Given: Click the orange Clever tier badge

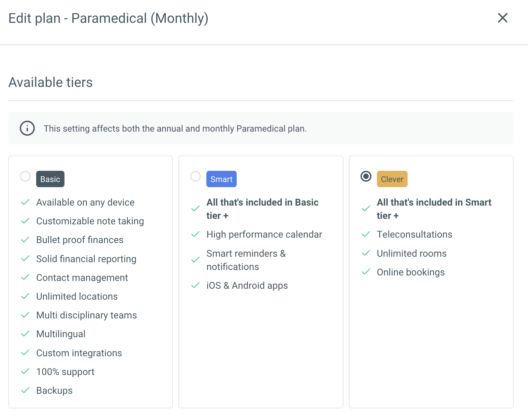Looking at the screenshot, I should [392, 179].
